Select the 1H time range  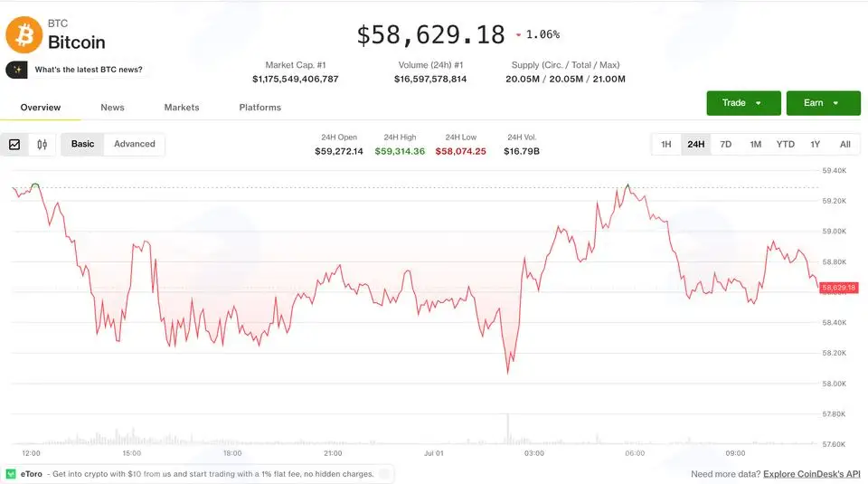(x=666, y=145)
